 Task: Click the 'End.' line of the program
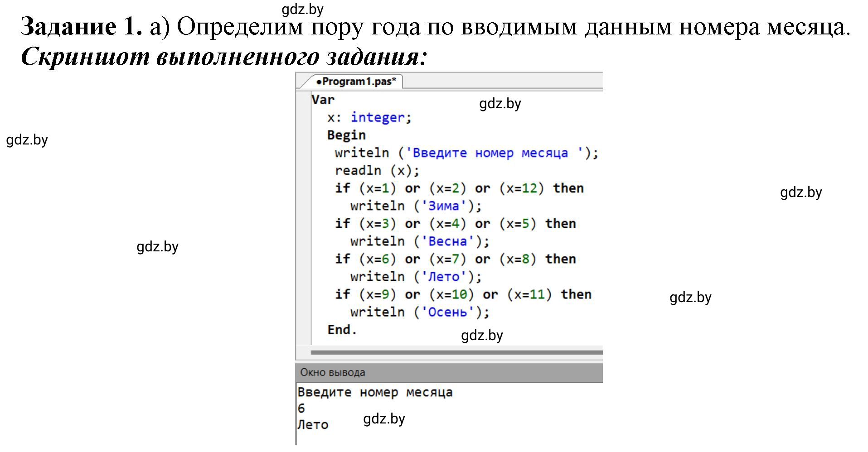[342, 329]
